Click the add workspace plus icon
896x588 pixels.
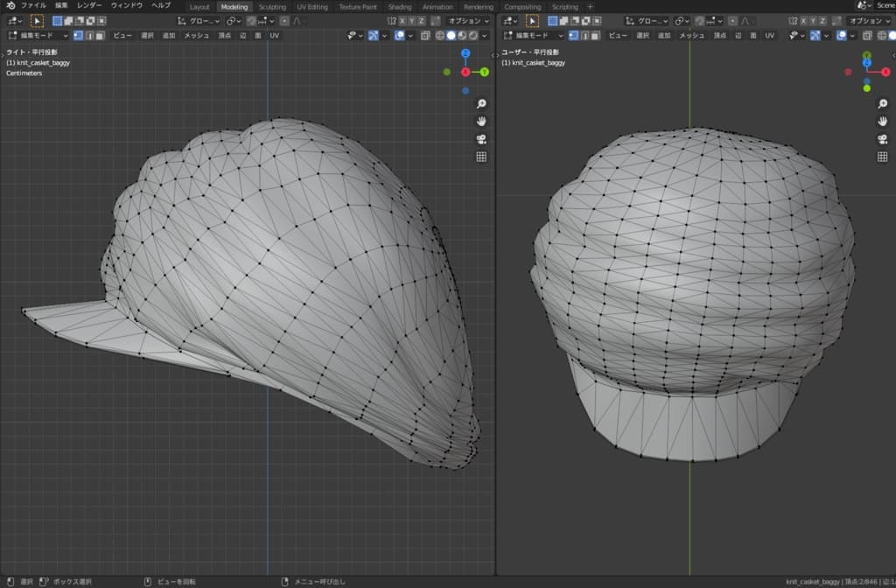[590, 7]
